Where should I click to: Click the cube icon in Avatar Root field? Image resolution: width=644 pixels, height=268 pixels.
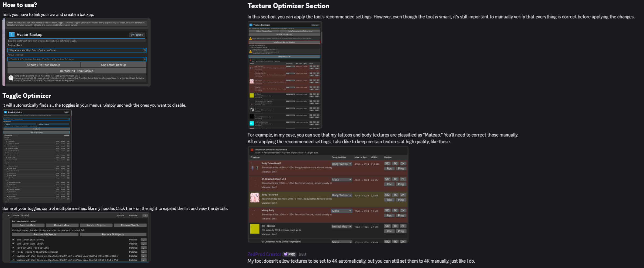pos(9,50)
